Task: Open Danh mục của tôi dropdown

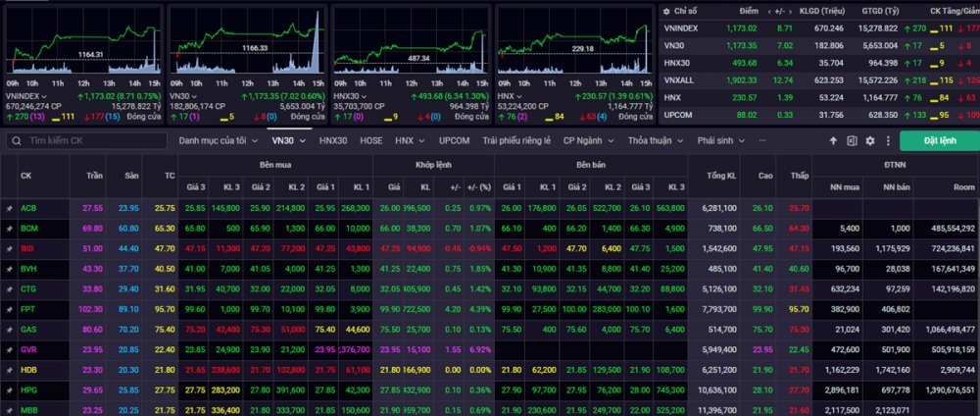Action: click(x=219, y=140)
